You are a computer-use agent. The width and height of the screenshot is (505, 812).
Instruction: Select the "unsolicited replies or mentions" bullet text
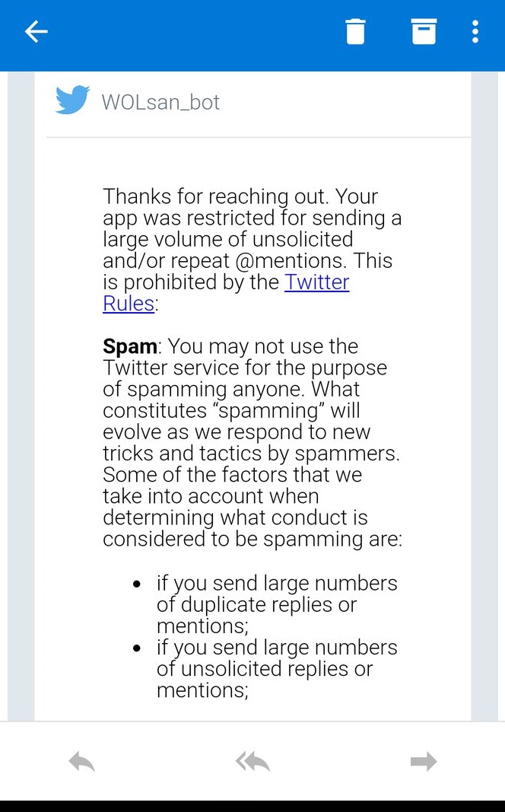[x=265, y=669]
